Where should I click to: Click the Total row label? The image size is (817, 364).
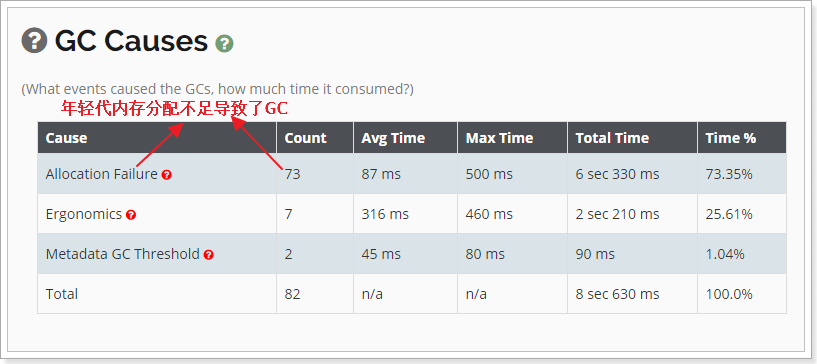point(61,294)
